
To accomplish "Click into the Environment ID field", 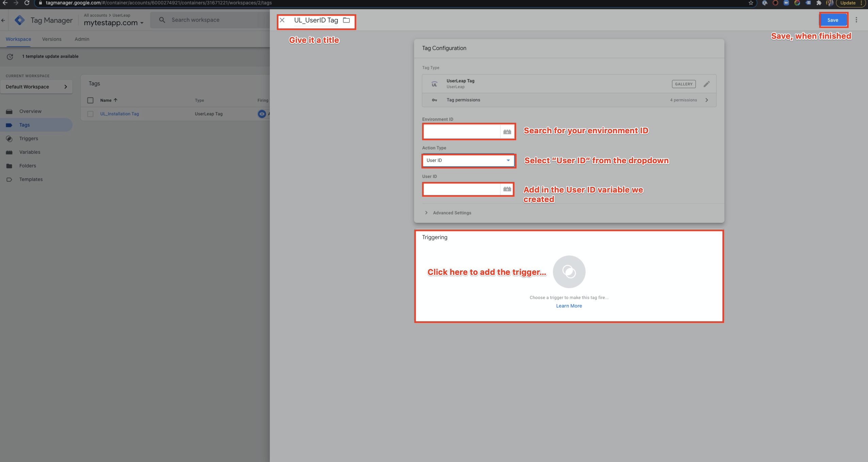I will (x=461, y=132).
